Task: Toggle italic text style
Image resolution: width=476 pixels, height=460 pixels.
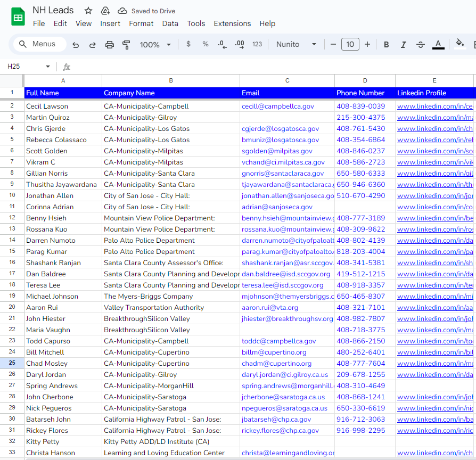Action: pyautogui.click(x=404, y=45)
